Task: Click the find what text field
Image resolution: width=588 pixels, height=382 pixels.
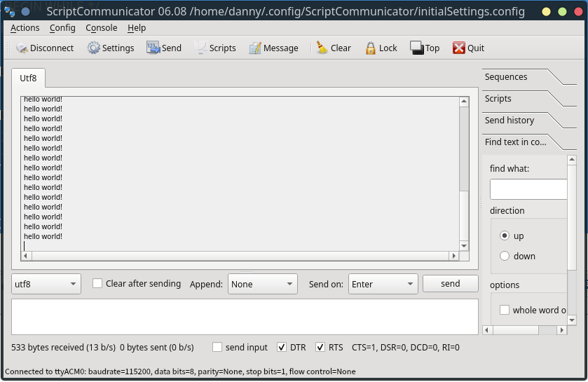Action: pos(528,189)
